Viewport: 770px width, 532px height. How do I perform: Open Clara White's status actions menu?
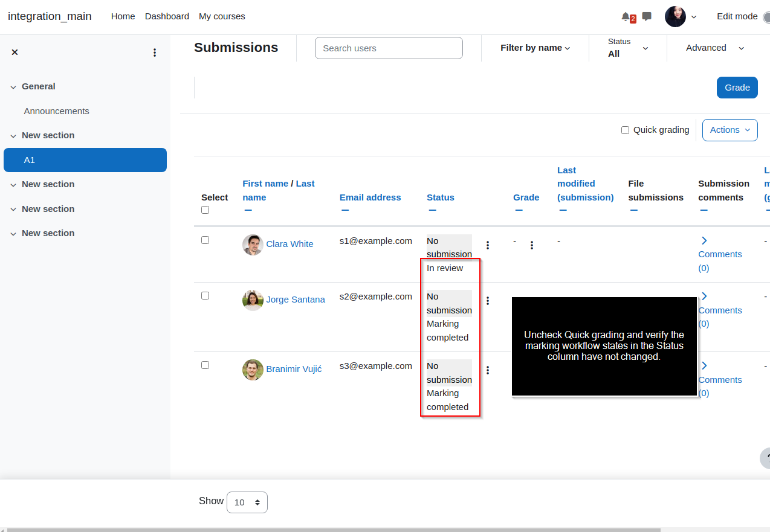(x=488, y=245)
